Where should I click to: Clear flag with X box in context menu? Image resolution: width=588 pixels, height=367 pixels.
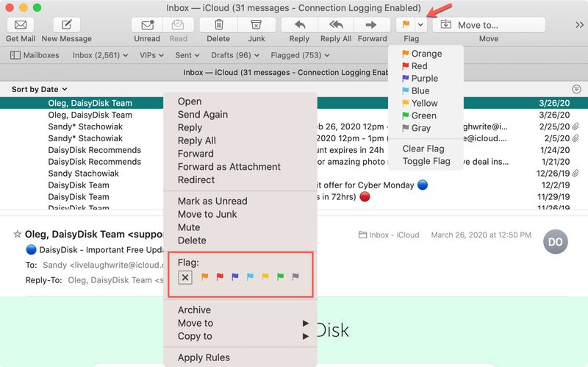tap(185, 277)
